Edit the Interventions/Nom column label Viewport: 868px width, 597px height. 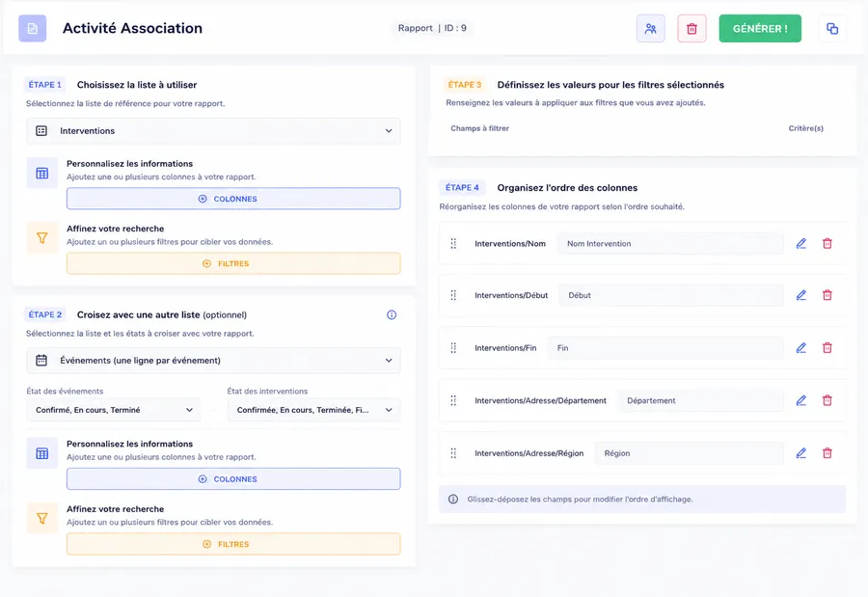800,244
